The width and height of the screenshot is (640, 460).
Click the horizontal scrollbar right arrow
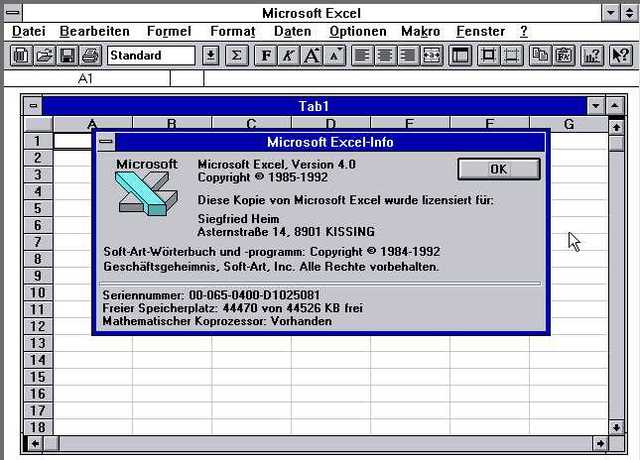tap(600, 443)
